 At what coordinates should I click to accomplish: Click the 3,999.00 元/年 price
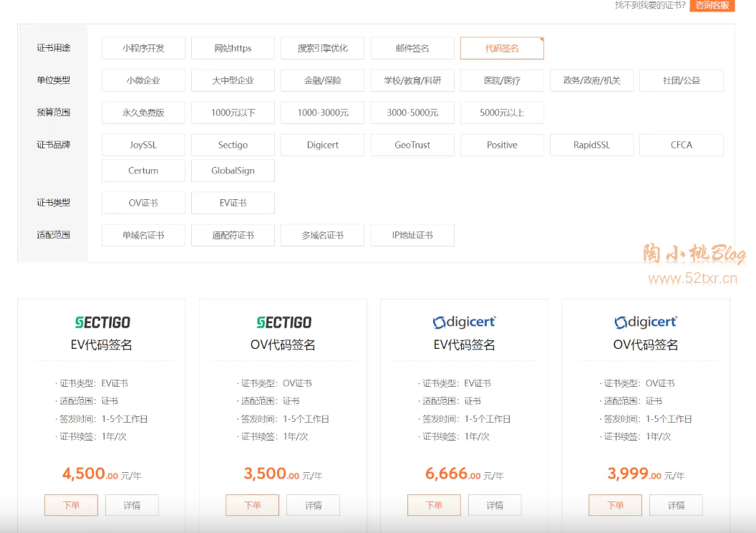coord(646,474)
